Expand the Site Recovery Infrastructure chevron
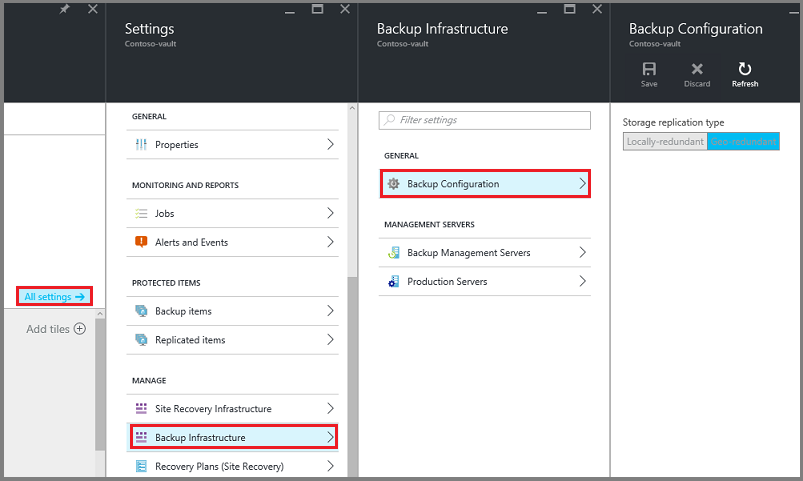 tap(330, 409)
